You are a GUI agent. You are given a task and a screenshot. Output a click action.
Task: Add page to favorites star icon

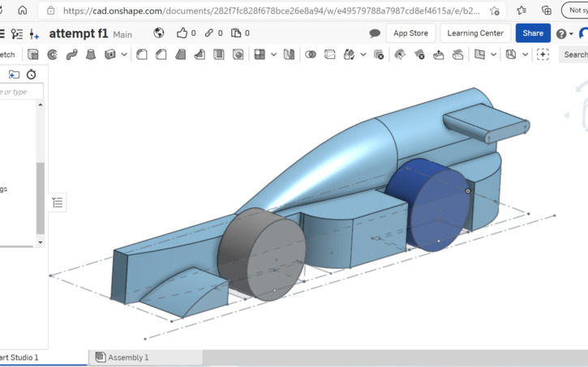494,11
